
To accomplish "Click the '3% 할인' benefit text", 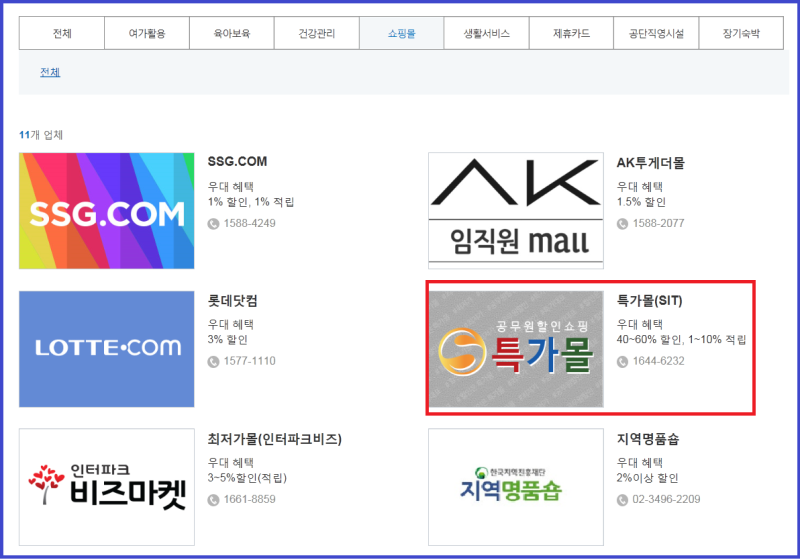I will [228, 340].
